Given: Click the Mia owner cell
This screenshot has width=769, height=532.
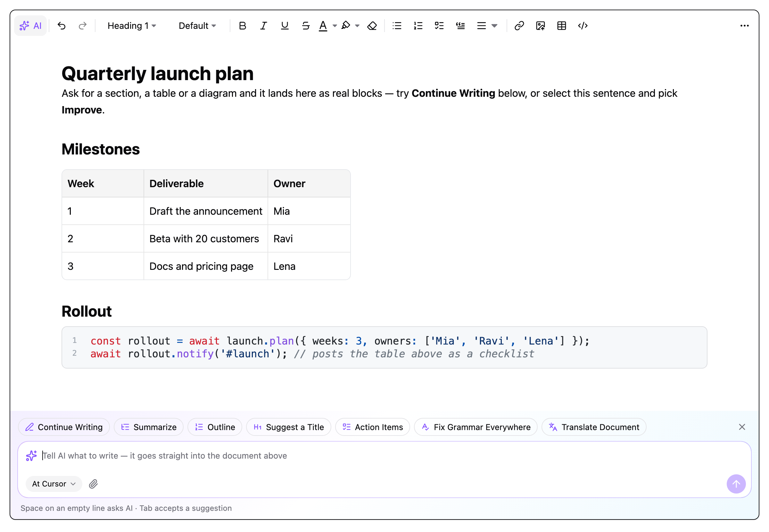Looking at the screenshot, I should (x=309, y=211).
